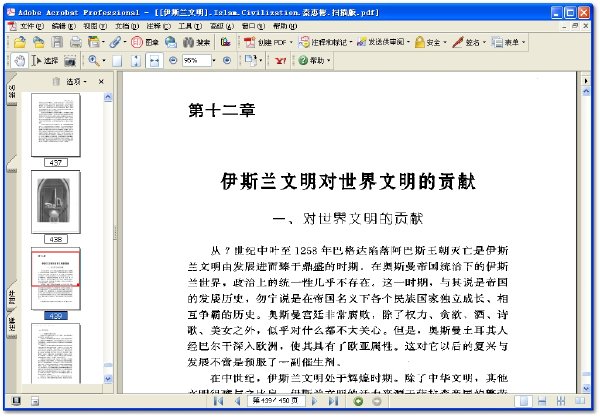This screenshot has width=600, height=417.
Task: Select highlighted page 439 thumbnail
Action: 56,279
